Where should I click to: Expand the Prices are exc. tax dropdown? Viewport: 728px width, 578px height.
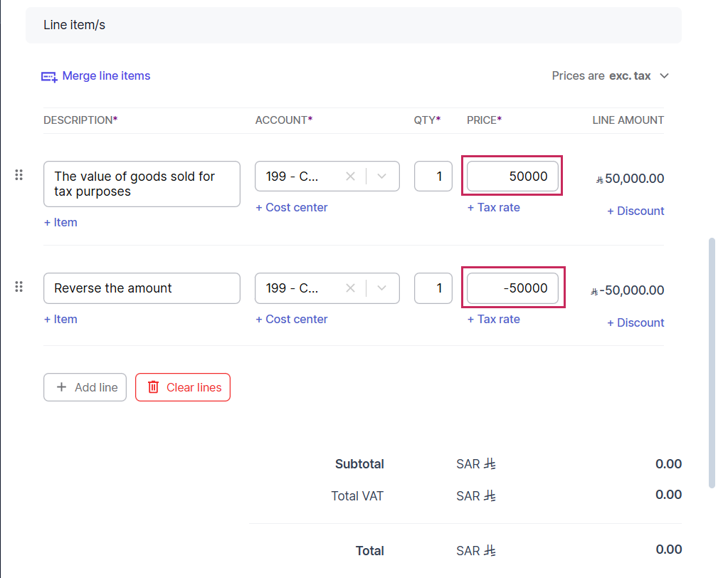664,76
